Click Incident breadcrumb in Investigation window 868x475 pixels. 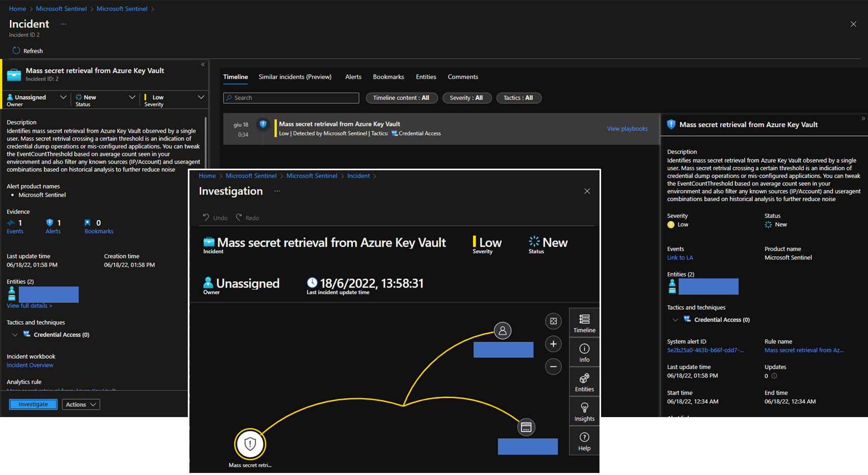click(358, 176)
